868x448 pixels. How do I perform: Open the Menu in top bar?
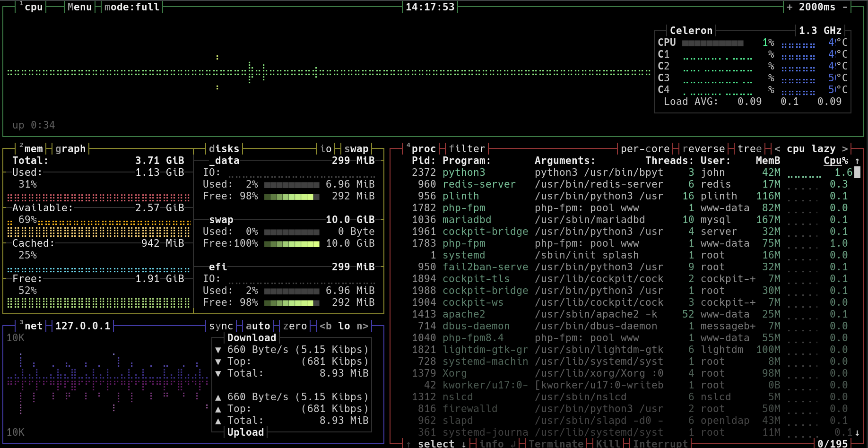[79, 7]
